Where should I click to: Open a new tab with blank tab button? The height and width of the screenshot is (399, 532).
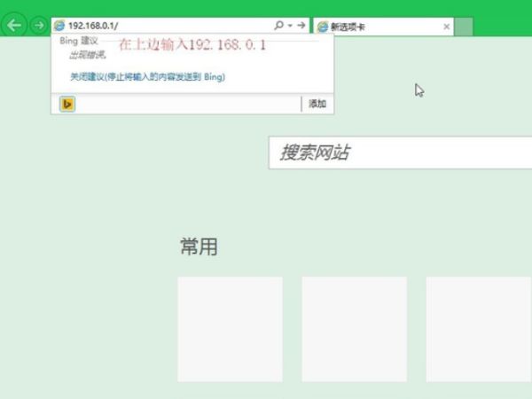pos(464,27)
